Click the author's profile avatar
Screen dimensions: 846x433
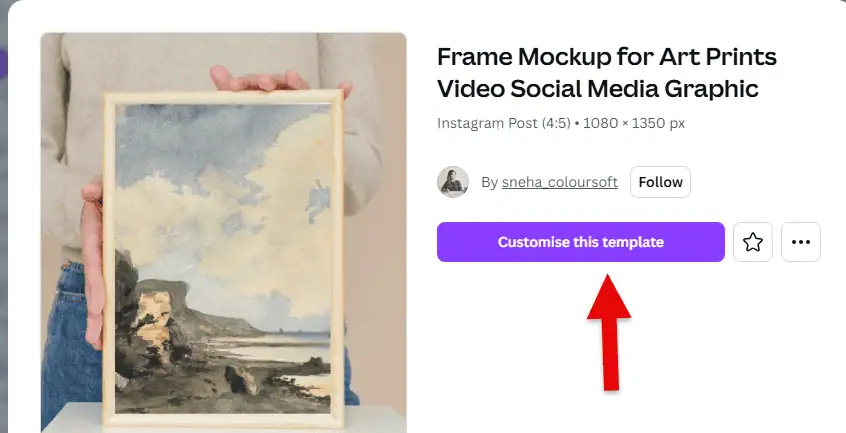pyautogui.click(x=453, y=182)
